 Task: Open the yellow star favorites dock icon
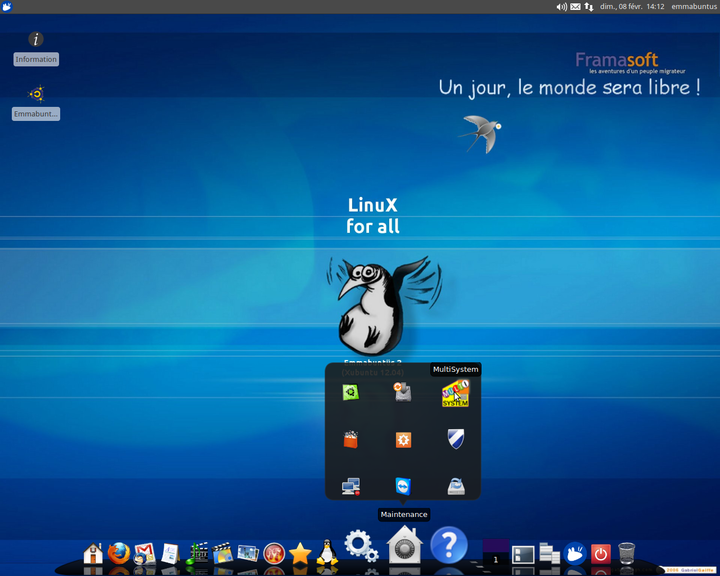(300, 553)
